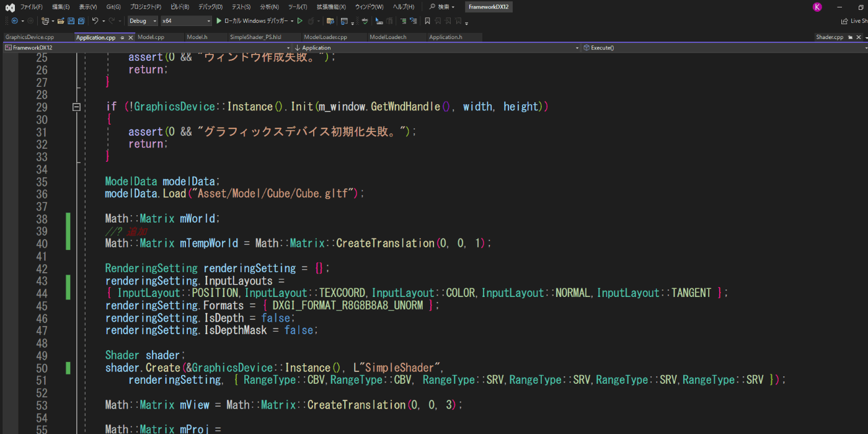Start without debugging using hollow play icon
868x434 pixels.
(300, 21)
